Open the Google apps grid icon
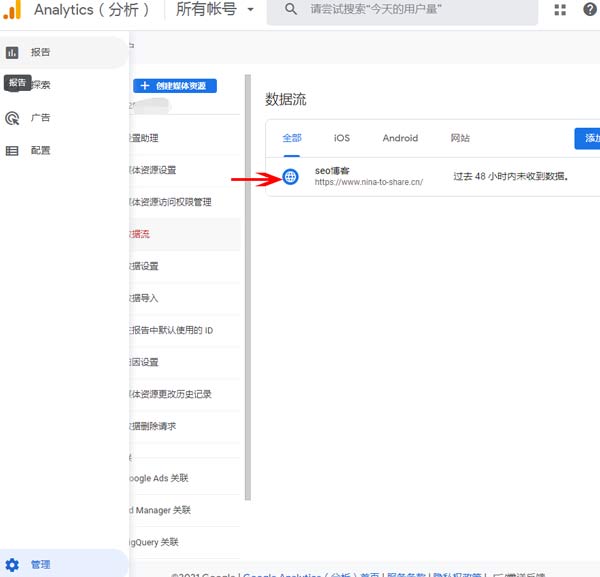This screenshot has width=600, height=577. [560, 10]
